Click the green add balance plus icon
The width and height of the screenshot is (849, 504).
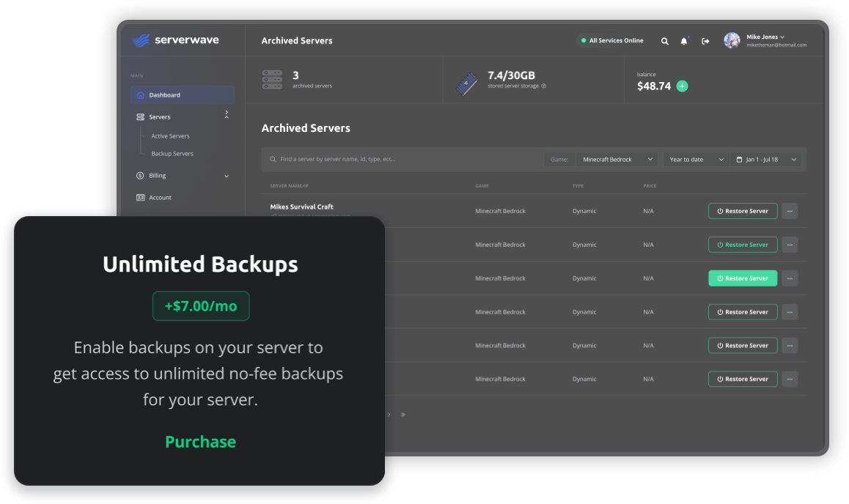click(682, 86)
